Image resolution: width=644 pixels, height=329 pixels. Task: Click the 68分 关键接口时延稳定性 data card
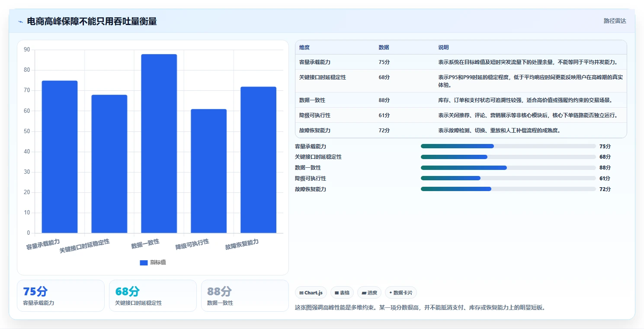pyautogui.click(x=153, y=296)
